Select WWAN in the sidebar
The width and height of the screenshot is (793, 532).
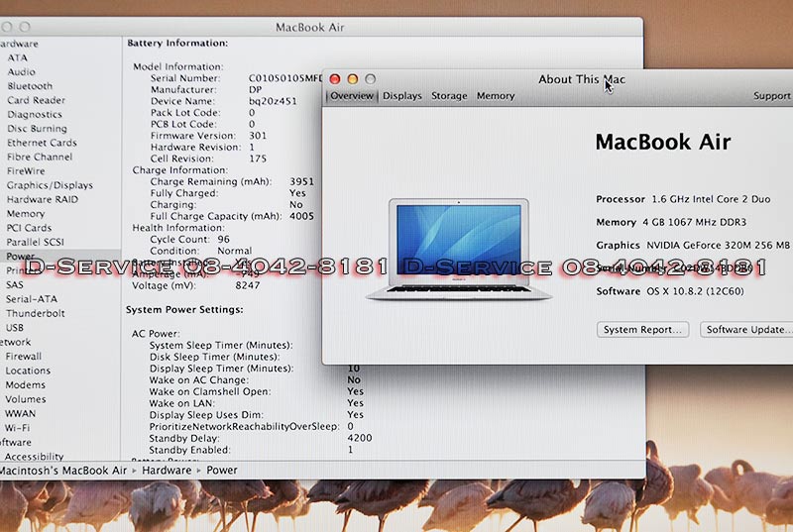click(x=20, y=413)
